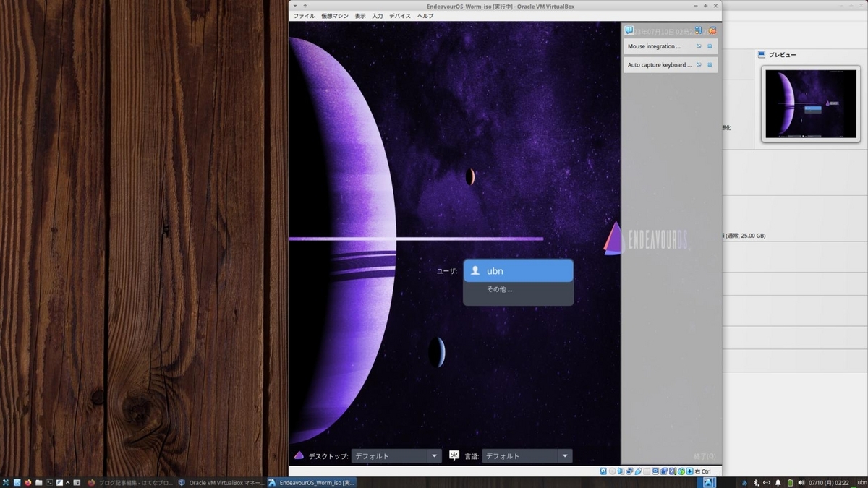
Task: Open the file manager folder icon on panel
Action: pyautogui.click(x=39, y=482)
